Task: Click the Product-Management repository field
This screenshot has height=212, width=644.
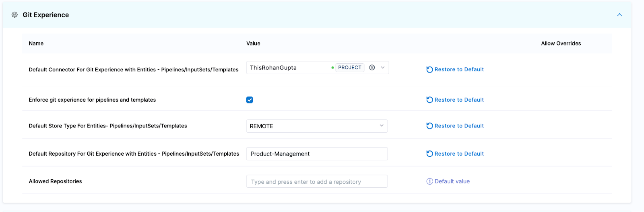Action: tap(317, 154)
